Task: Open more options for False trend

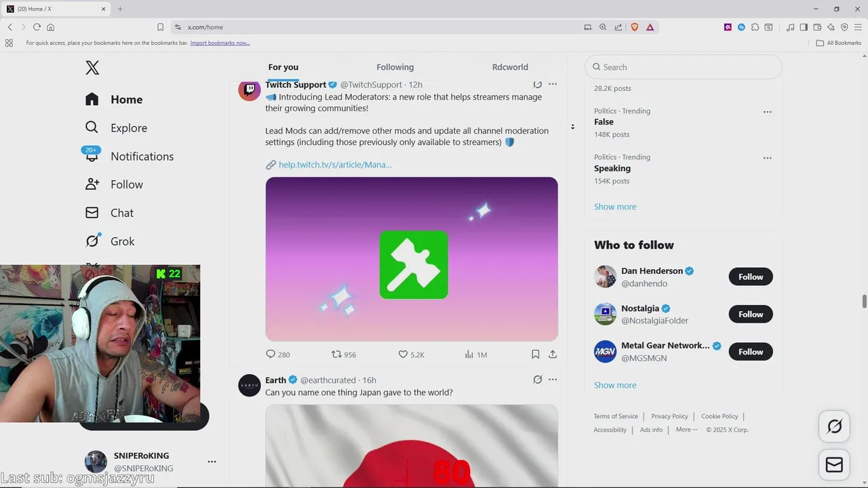Action: click(x=767, y=112)
